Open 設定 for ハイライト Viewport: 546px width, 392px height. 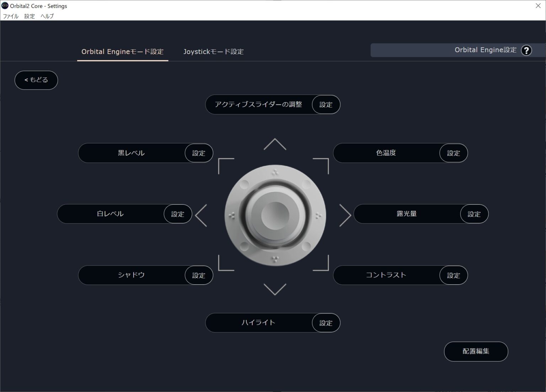click(325, 323)
